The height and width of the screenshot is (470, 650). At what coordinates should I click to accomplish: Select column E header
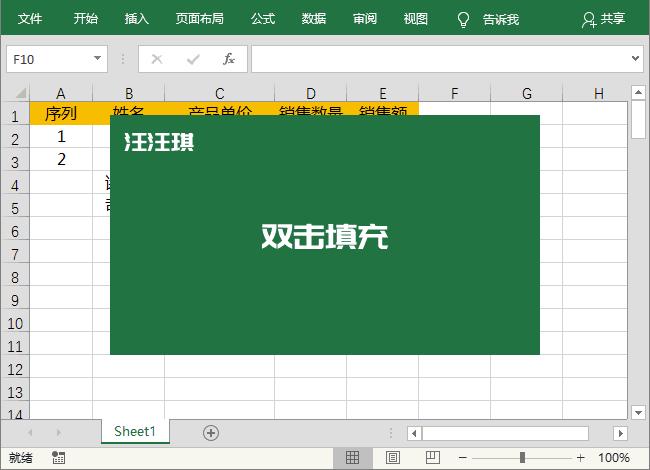(x=383, y=93)
